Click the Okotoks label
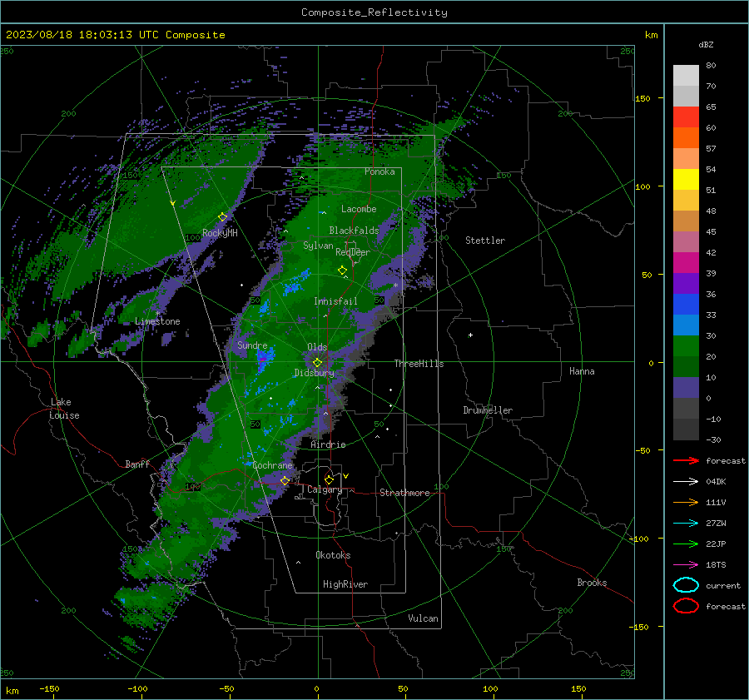 [x=333, y=555]
